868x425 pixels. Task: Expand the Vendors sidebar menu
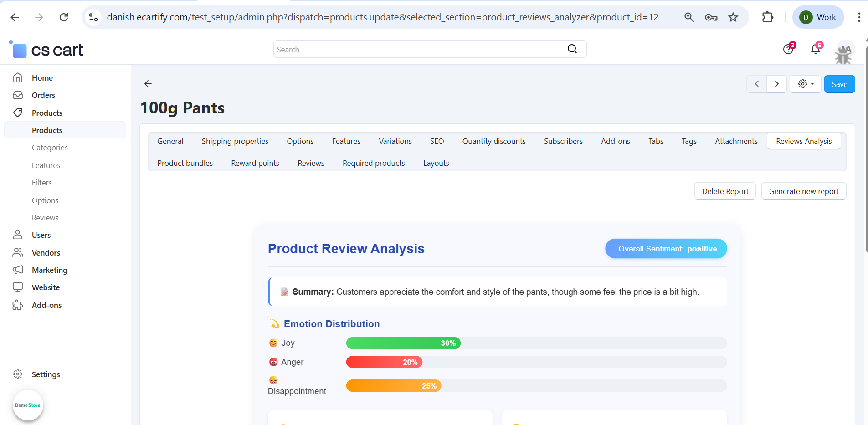(46, 253)
